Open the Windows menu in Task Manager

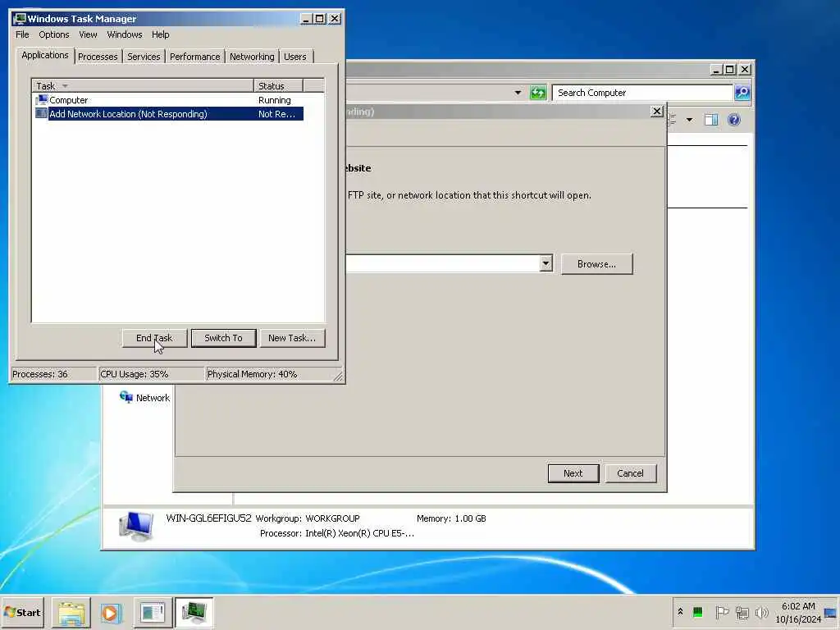(x=125, y=34)
